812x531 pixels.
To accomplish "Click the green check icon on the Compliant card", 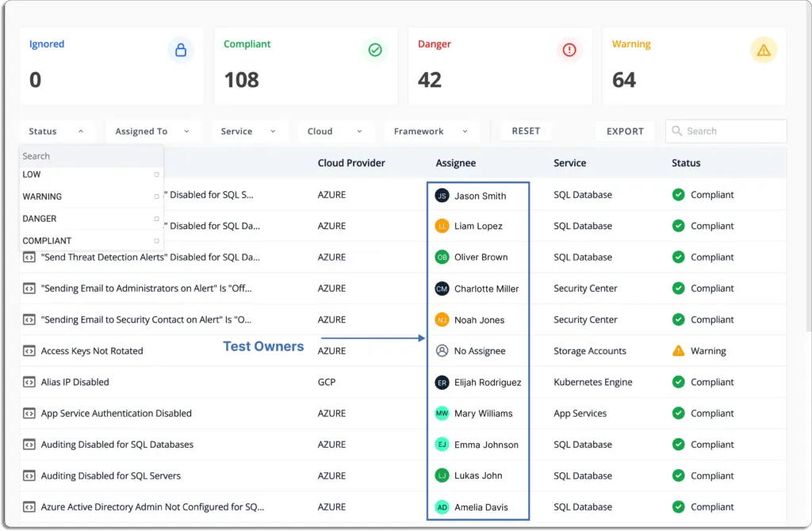I will pyautogui.click(x=374, y=50).
